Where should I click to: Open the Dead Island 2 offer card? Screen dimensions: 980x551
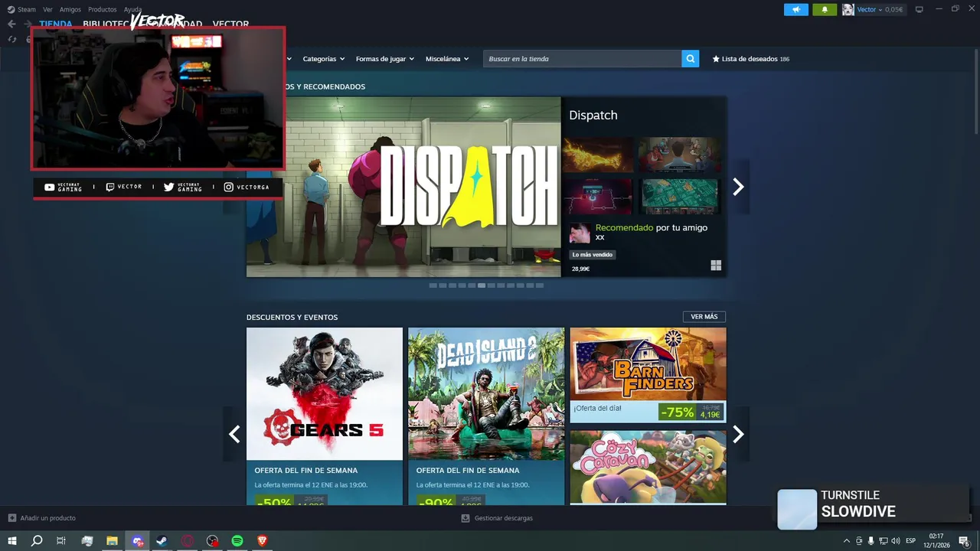(x=486, y=416)
